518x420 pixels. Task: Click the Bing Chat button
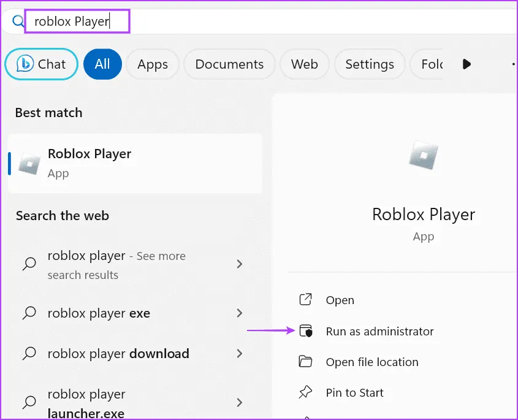tap(41, 64)
